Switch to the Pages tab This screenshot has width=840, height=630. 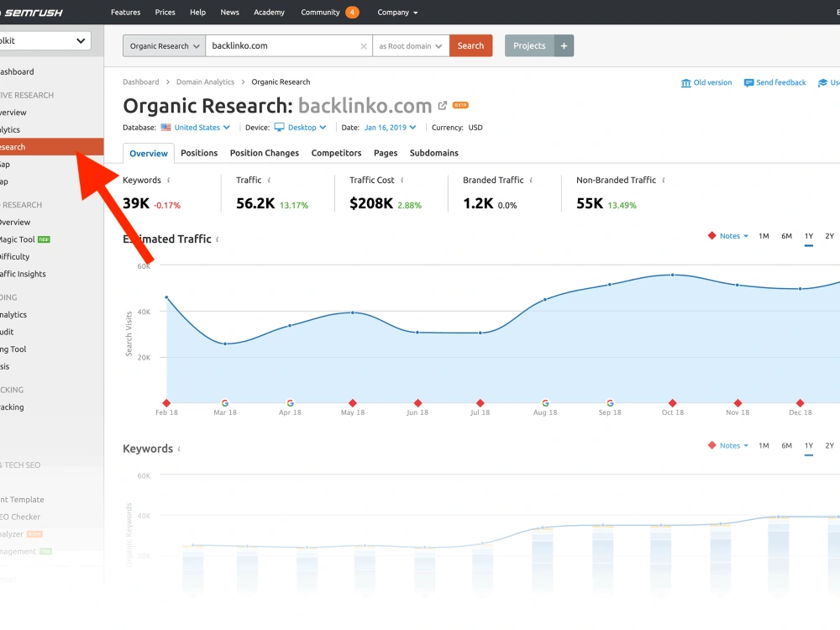386,153
